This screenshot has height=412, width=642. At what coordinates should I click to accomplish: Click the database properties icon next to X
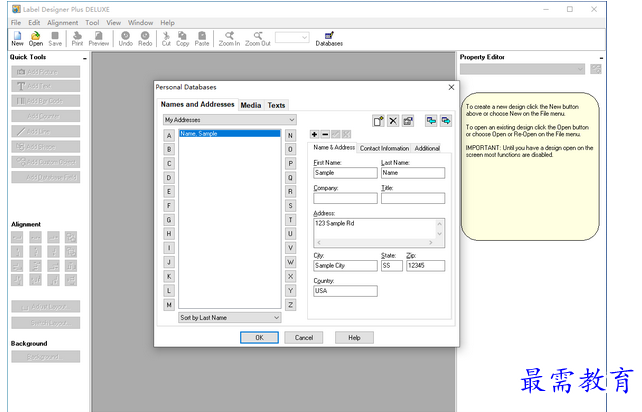pyautogui.click(x=408, y=121)
